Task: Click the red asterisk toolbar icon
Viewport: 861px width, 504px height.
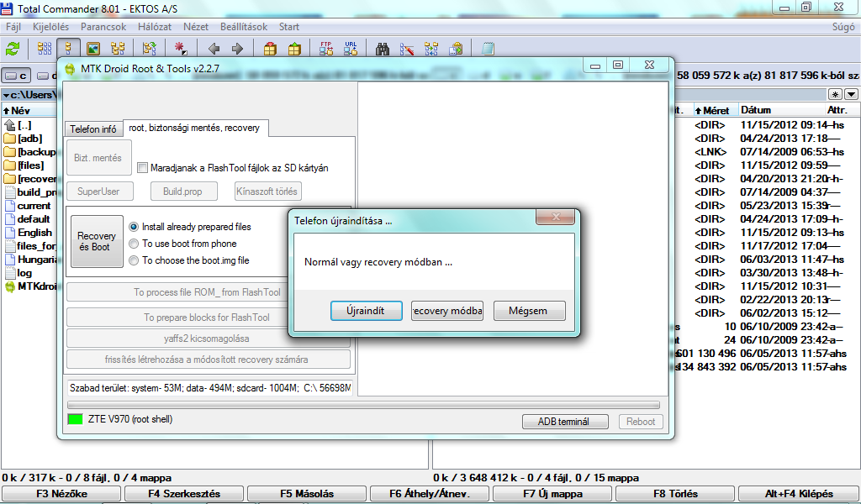Action: pyautogui.click(x=181, y=49)
